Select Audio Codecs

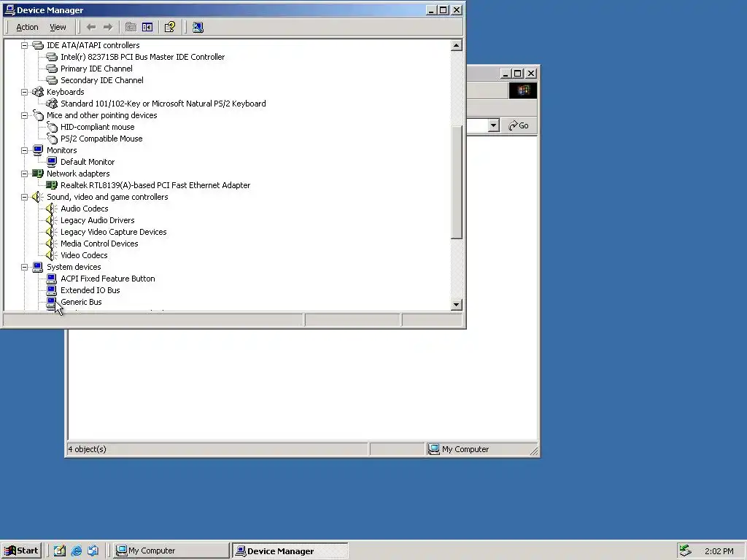pyautogui.click(x=85, y=209)
